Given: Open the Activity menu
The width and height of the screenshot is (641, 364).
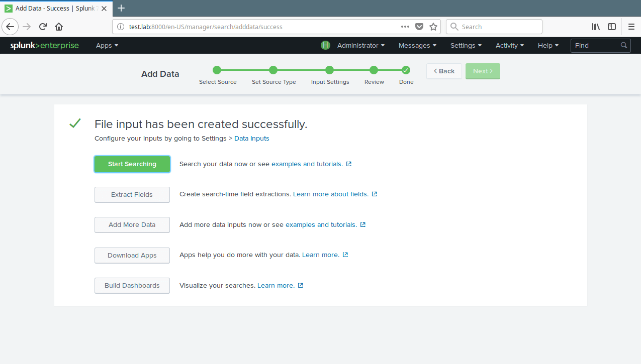Looking at the screenshot, I should pyautogui.click(x=509, y=45).
